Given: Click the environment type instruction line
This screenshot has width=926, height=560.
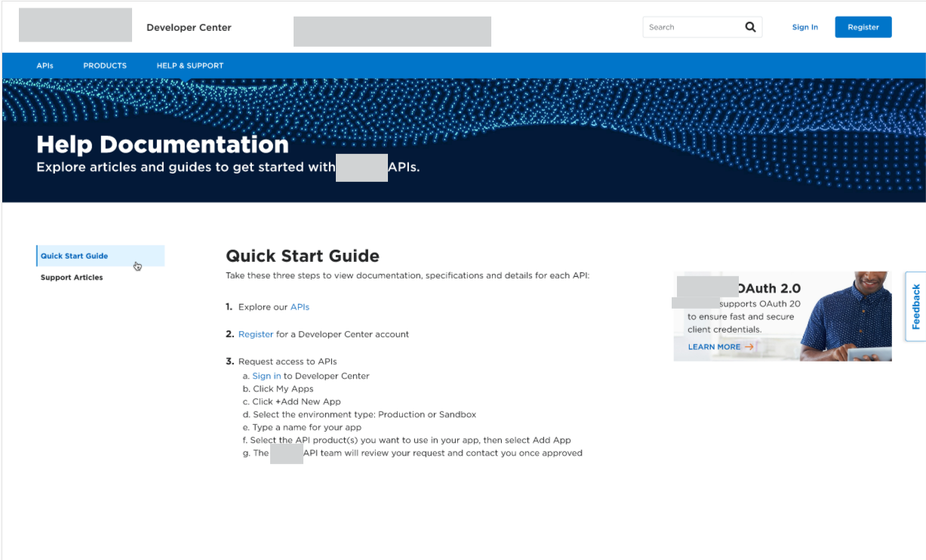Looking at the screenshot, I should 359,414.
